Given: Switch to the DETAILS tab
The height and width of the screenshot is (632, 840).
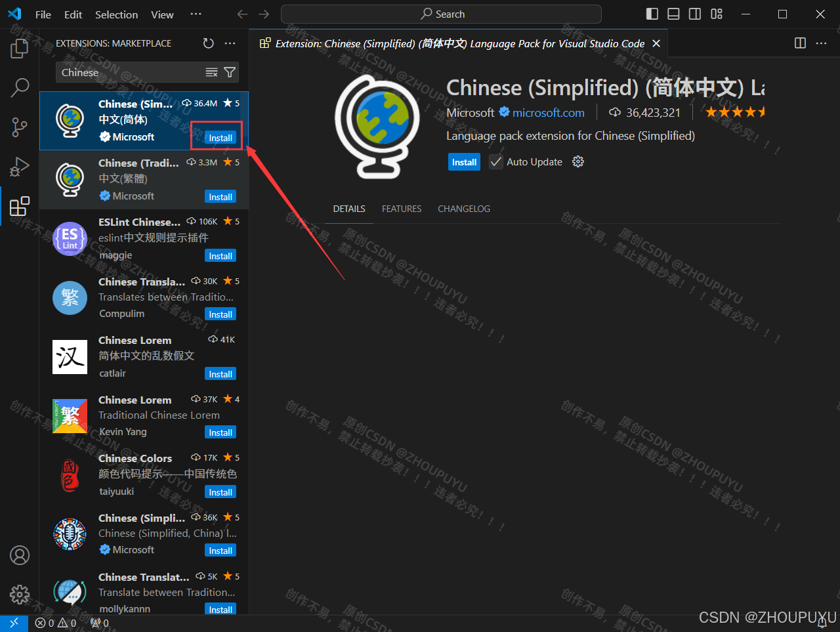Looking at the screenshot, I should coord(349,209).
